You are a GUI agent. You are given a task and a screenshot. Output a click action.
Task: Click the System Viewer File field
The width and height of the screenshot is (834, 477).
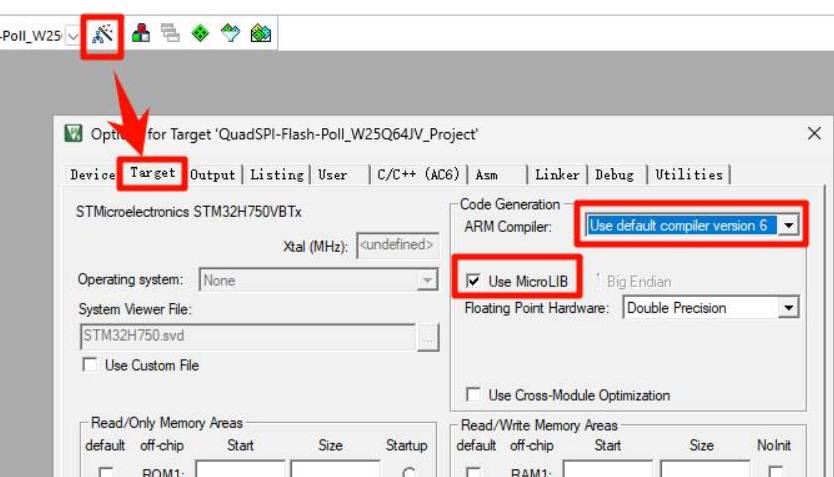247,336
